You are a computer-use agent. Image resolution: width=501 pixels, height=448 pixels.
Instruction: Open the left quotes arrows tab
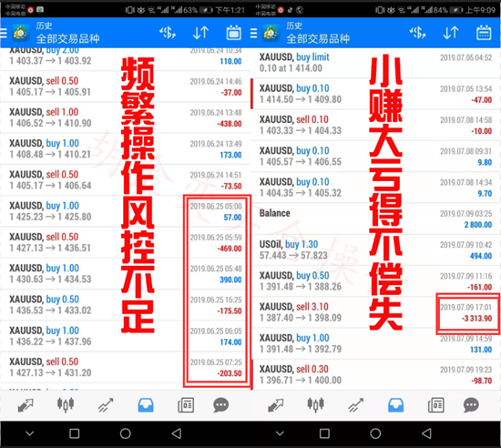click(x=26, y=405)
